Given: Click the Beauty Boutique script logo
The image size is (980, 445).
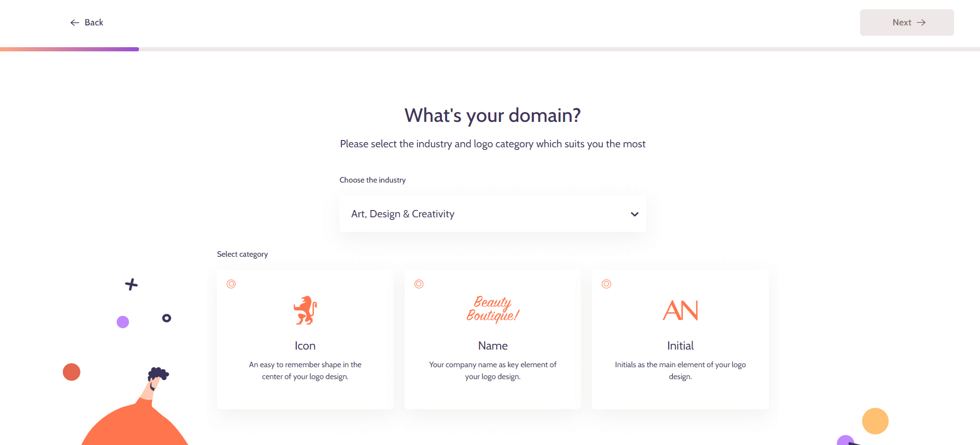Looking at the screenshot, I should pos(492,309).
